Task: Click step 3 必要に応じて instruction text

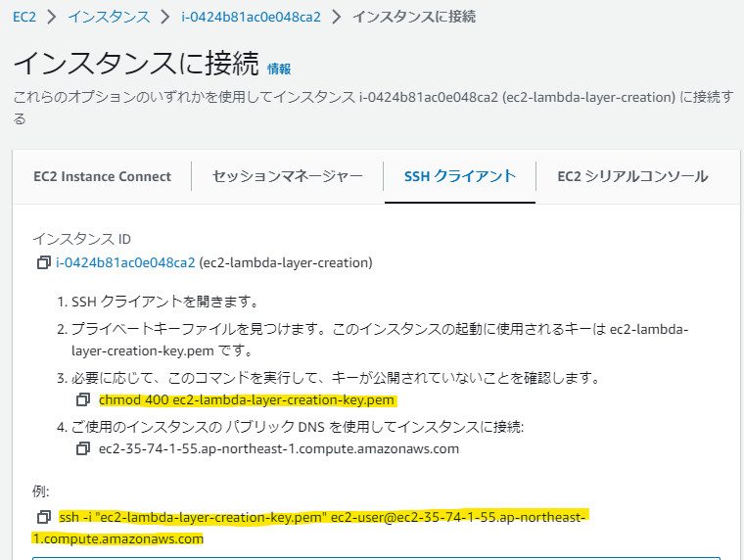Action: click(336, 378)
